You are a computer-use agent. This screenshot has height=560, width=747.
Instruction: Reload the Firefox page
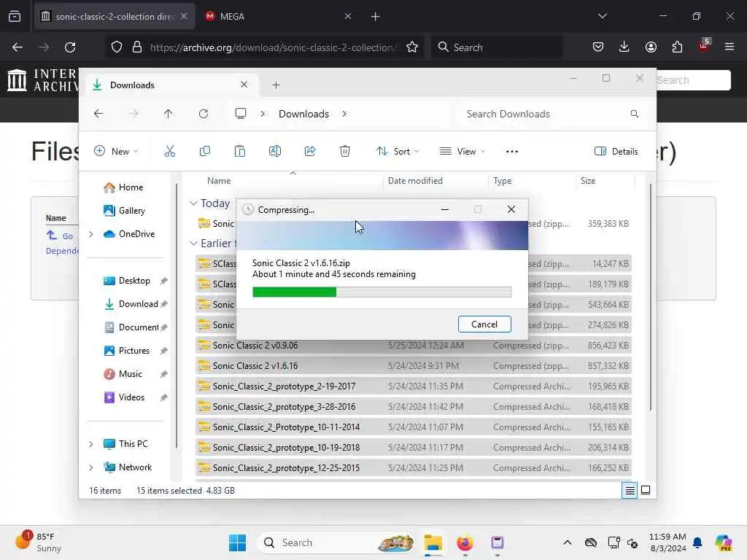tap(70, 47)
